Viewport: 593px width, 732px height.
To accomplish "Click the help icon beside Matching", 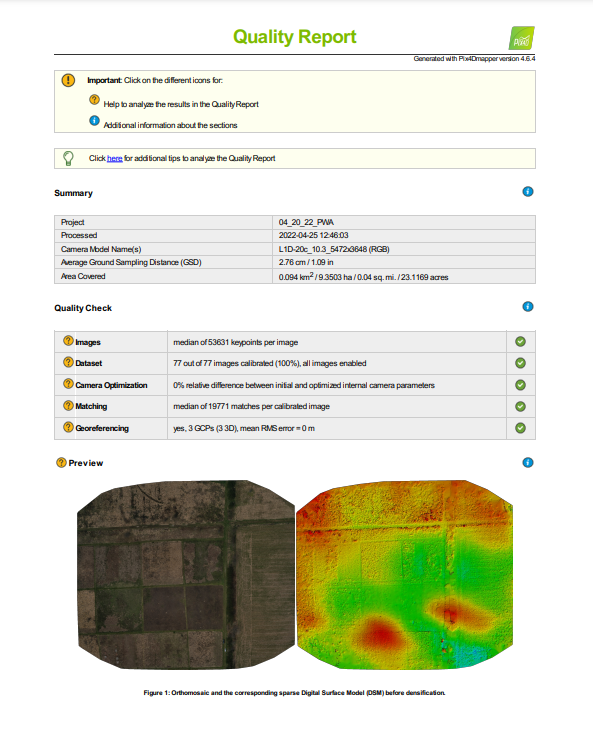I will point(68,405).
